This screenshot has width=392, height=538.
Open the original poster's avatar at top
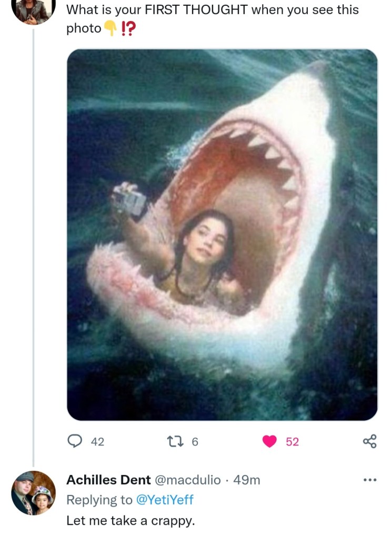(x=33, y=9)
